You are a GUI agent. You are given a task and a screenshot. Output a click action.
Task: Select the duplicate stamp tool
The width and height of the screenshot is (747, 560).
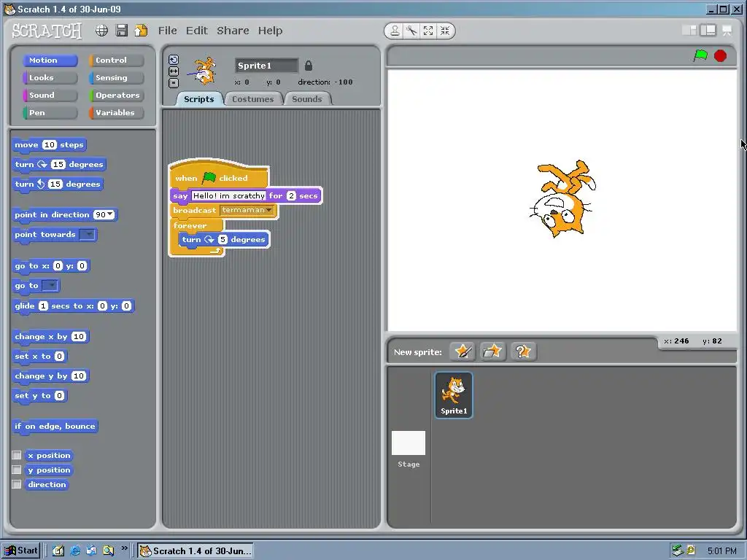click(x=395, y=31)
